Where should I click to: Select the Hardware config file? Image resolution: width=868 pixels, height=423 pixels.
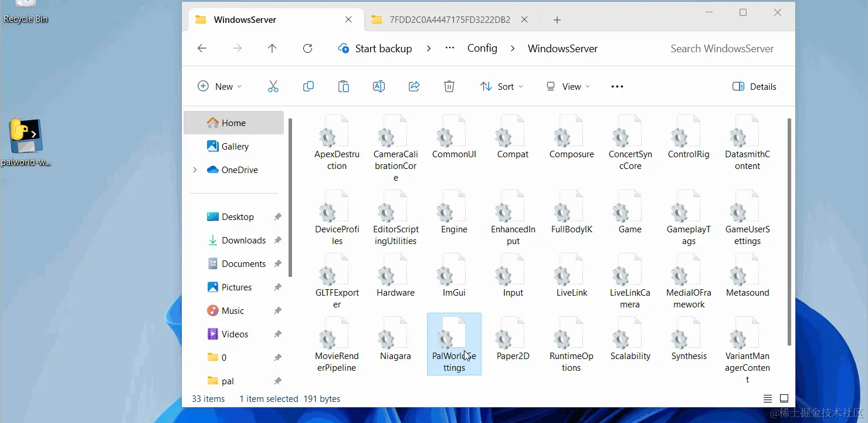[x=396, y=276]
